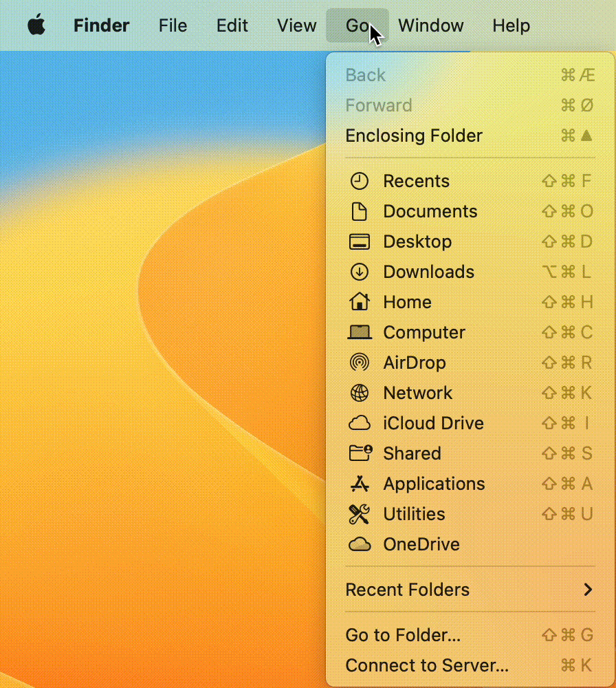Image resolution: width=616 pixels, height=688 pixels.
Task: Click the iCloud Drive cloud icon
Action: tap(359, 423)
